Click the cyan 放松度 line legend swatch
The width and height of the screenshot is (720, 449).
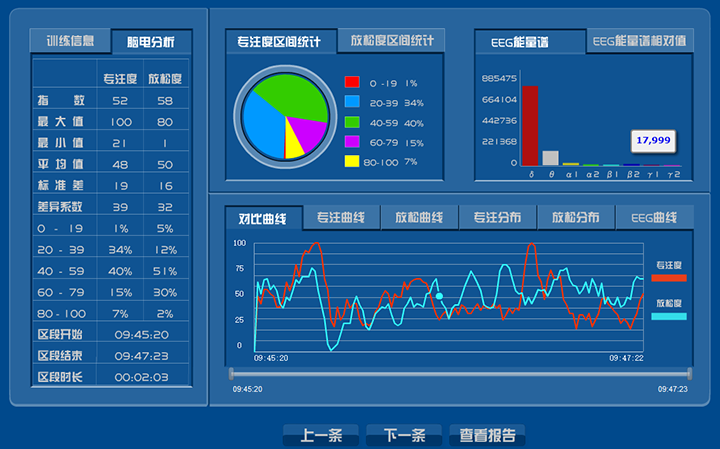point(669,316)
